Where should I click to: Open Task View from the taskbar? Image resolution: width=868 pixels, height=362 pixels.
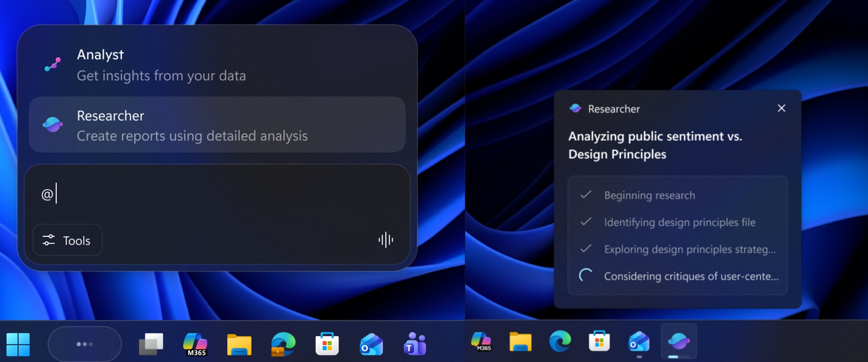point(151,344)
